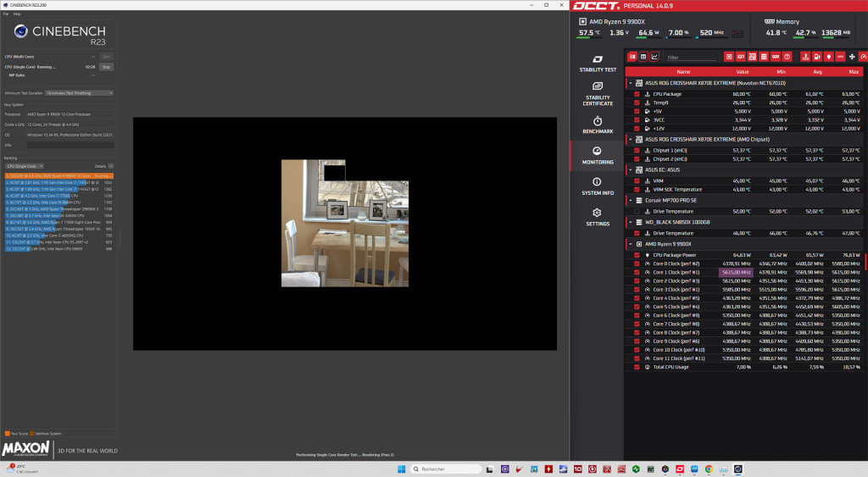Click the weather widget in the taskbar
This screenshot has width=868, height=477.
(x=23, y=469)
